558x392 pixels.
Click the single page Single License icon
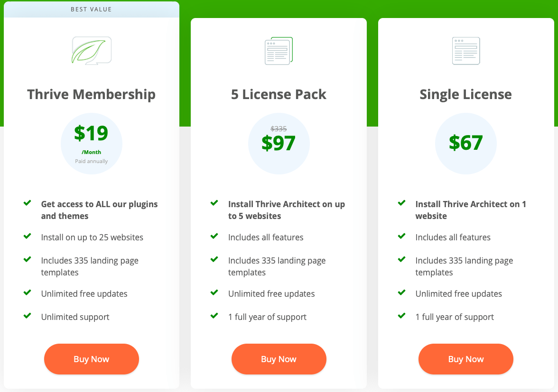[466, 51]
